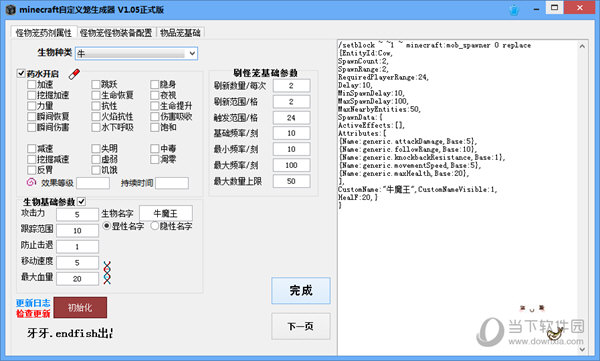Viewport: 600px width, 361px height.
Task: Enable the 挖掘减速 checkbox
Action: pyautogui.click(x=31, y=159)
